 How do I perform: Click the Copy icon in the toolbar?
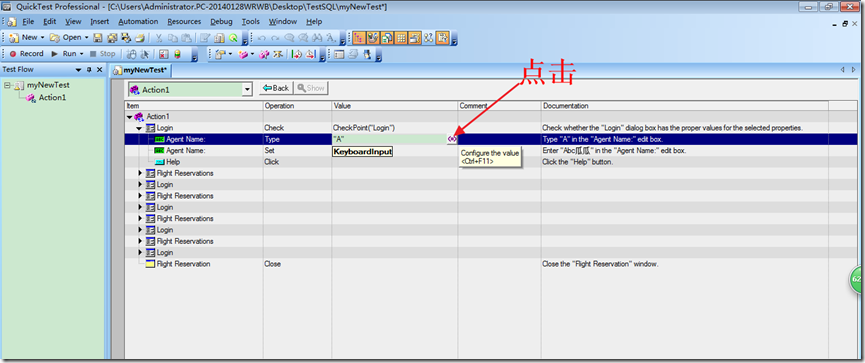(x=173, y=38)
